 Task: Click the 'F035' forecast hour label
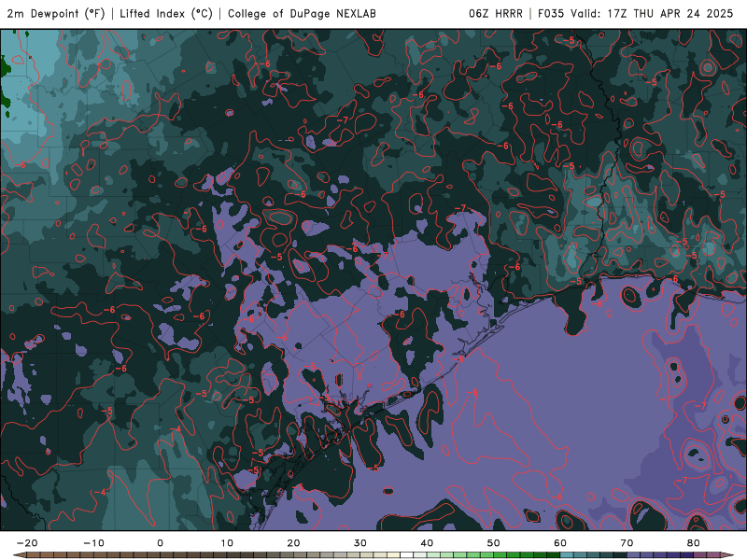pyautogui.click(x=551, y=14)
